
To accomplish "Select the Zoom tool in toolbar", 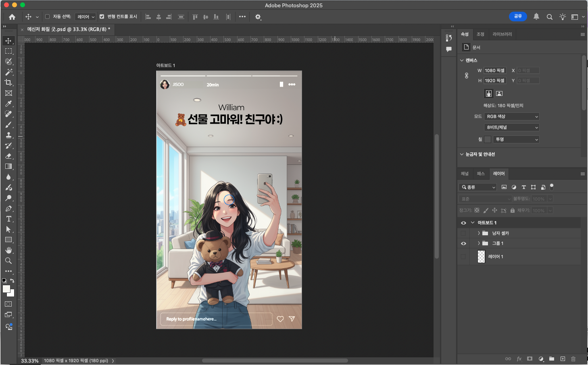I will pos(8,261).
